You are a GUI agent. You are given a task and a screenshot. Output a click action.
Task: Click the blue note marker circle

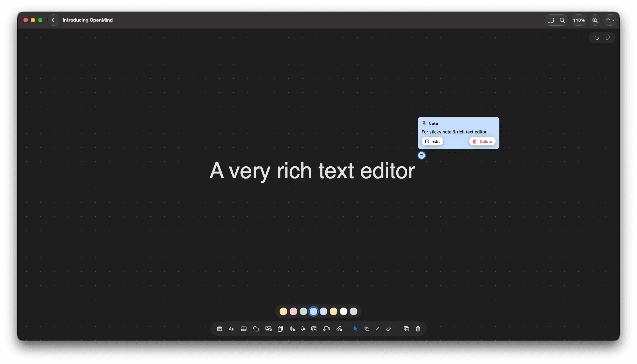(422, 155)
